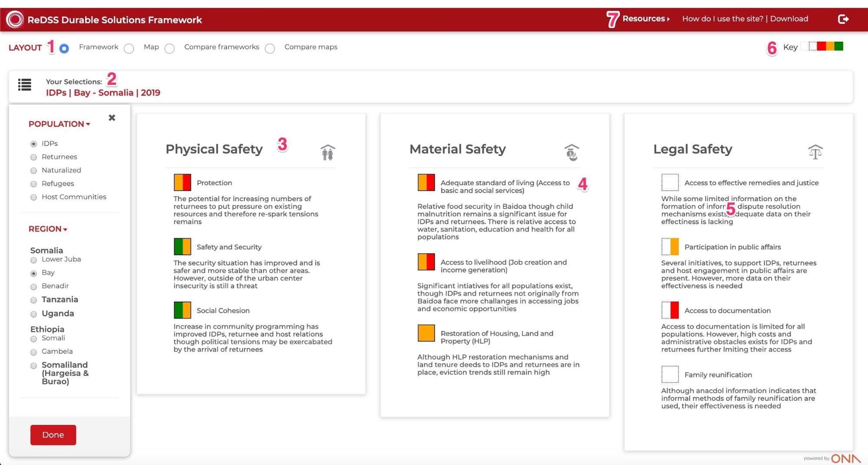Choose the Bay region
The height and width of the screenshot is (465, 868).
pos(33,273)
